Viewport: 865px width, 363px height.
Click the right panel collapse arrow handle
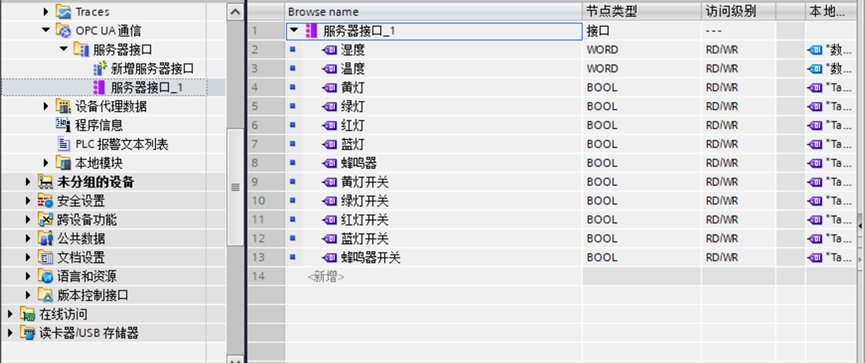tap(861, 226)
